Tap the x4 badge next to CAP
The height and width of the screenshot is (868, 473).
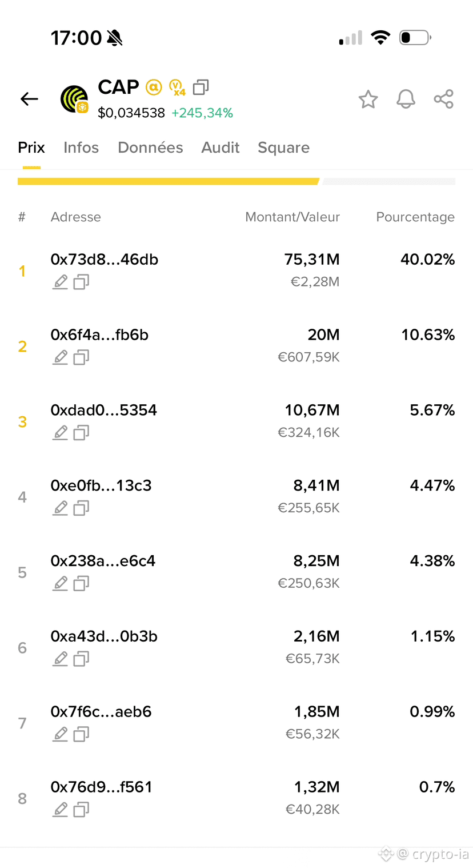tap(177, 87)
